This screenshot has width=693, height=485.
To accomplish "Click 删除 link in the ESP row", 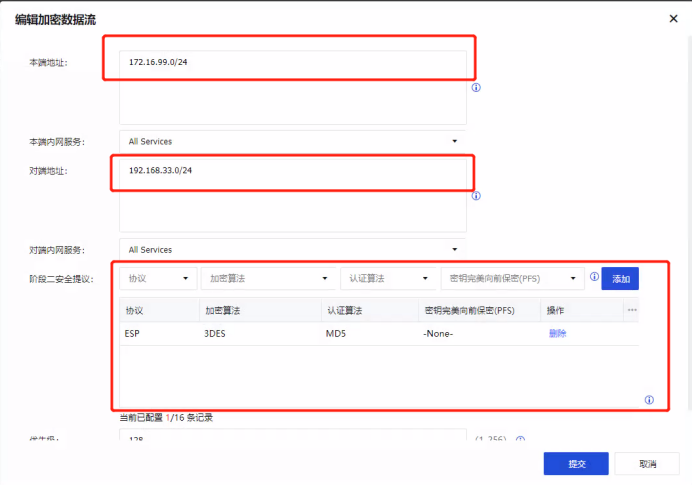I will coord(557,334).
